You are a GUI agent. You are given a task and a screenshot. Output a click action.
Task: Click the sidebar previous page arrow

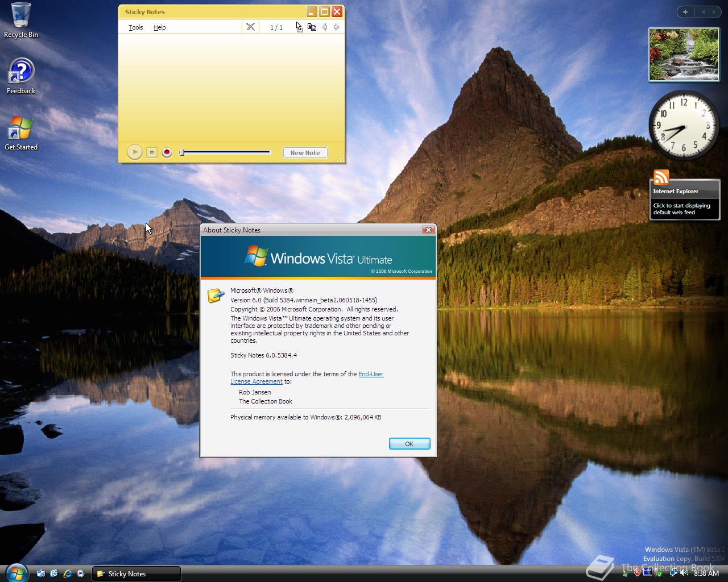point(703,12)
